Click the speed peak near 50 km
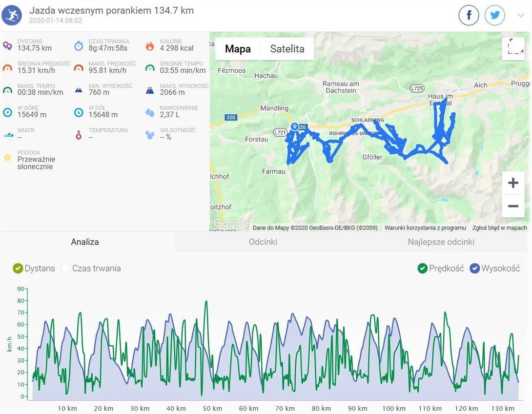 206,302
